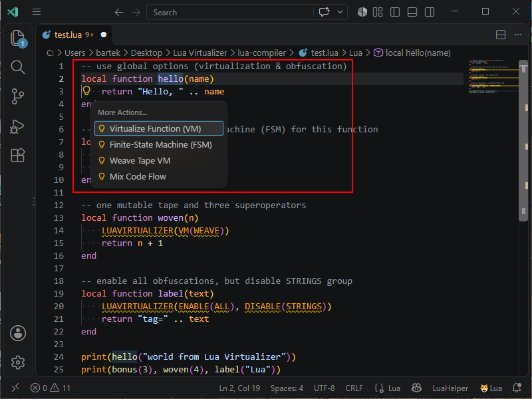
Task: Open the Accounts menu icon
Action: (x=18, y=333)
